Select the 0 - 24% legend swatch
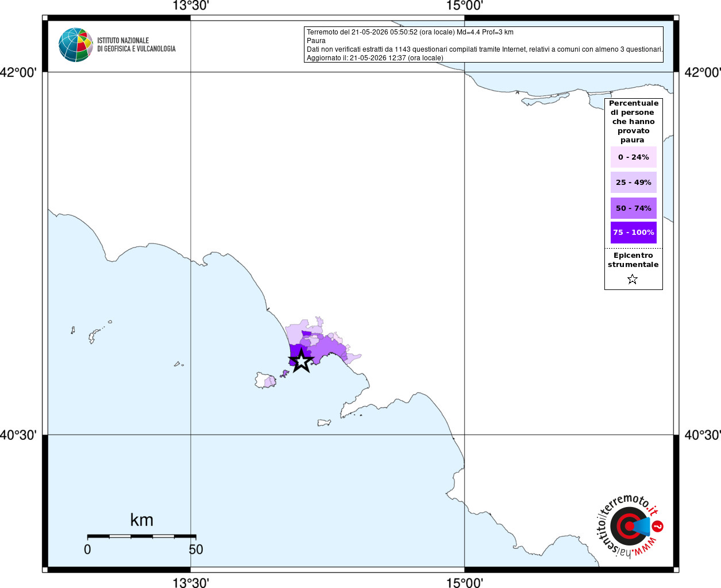Screen dimensions: 721x588 (634, 157)
